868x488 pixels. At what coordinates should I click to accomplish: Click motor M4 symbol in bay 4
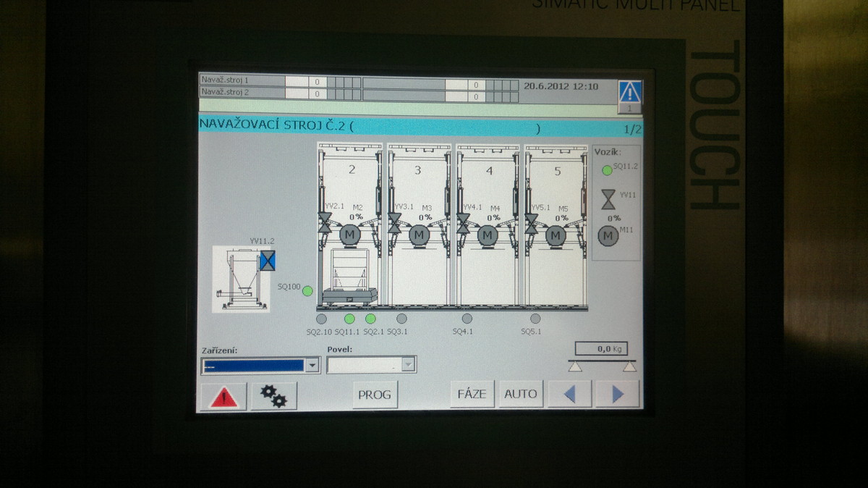pos(488,235)
